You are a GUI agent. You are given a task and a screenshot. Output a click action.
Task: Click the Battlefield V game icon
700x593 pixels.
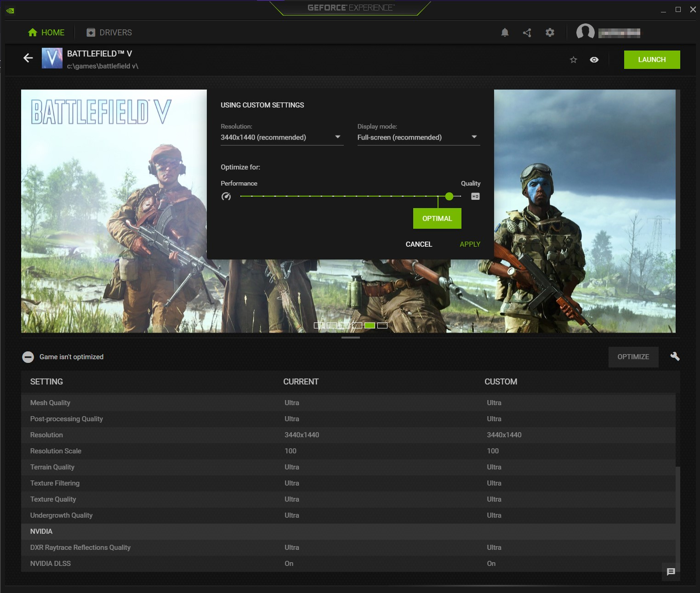tap(52, 58)
